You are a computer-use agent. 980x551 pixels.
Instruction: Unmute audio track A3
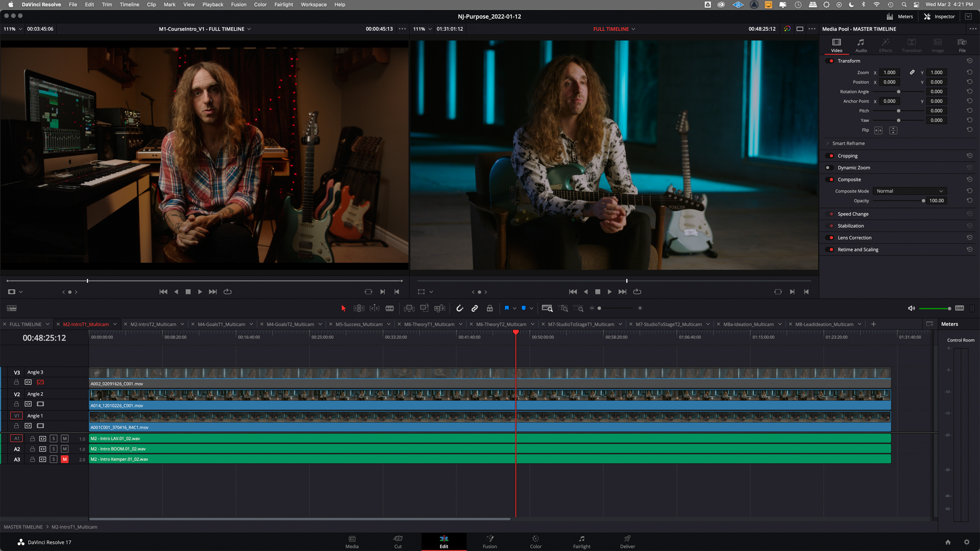65,460
